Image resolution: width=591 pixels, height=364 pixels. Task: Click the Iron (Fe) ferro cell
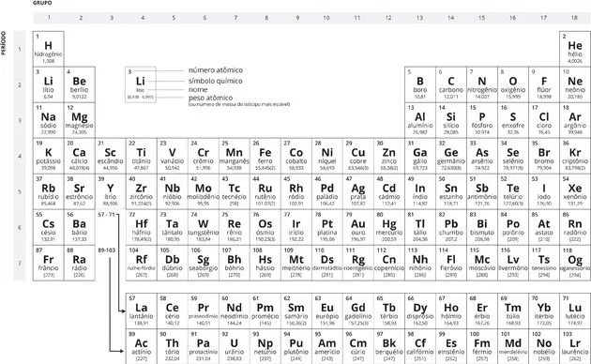pos(265,156)
